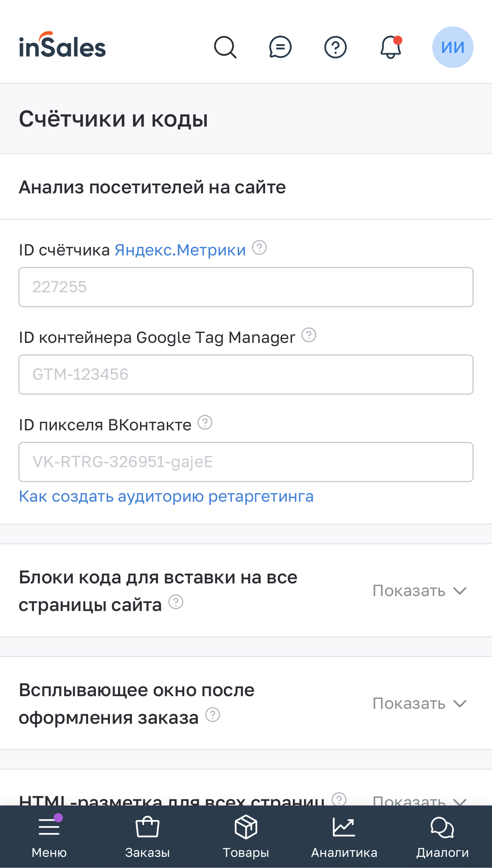This screenshot has width=492, height=868.
Task: Show hint for code blocks section
Action: (176, 602)
